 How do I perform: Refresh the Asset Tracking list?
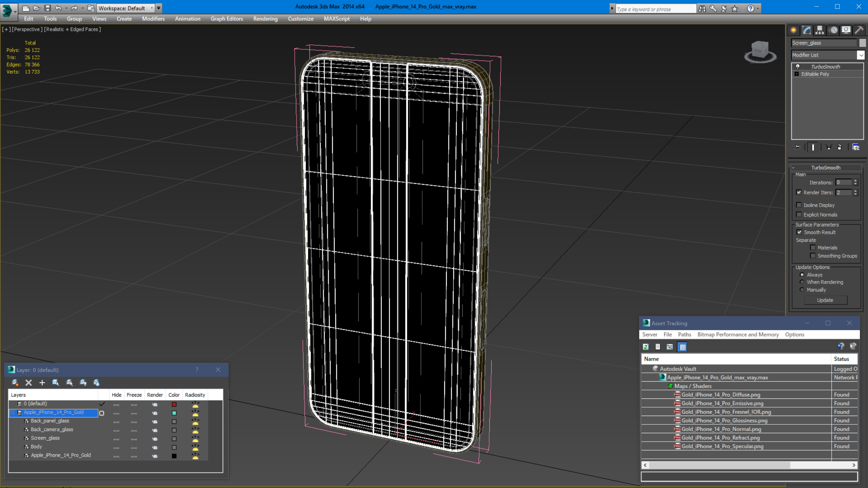(646, 347)
